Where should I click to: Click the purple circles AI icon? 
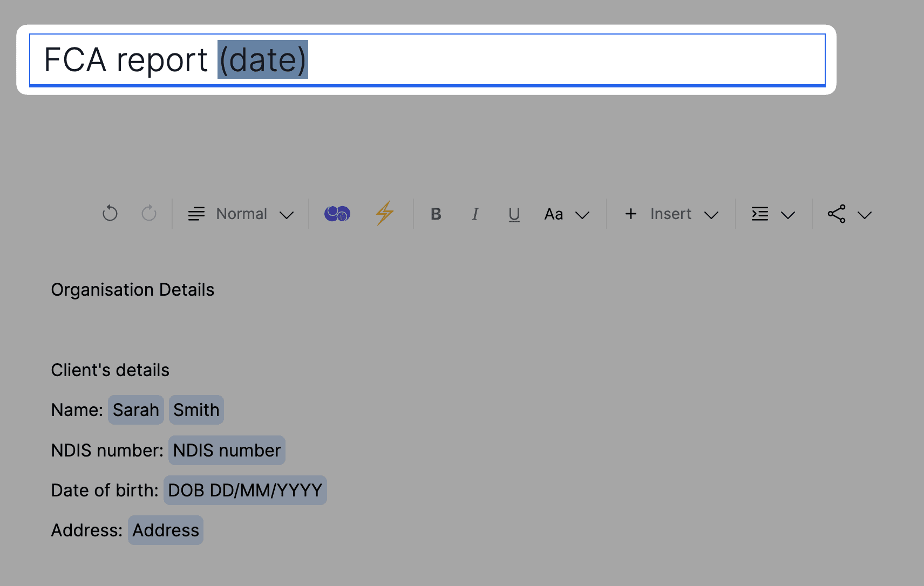tap(337, 214)
